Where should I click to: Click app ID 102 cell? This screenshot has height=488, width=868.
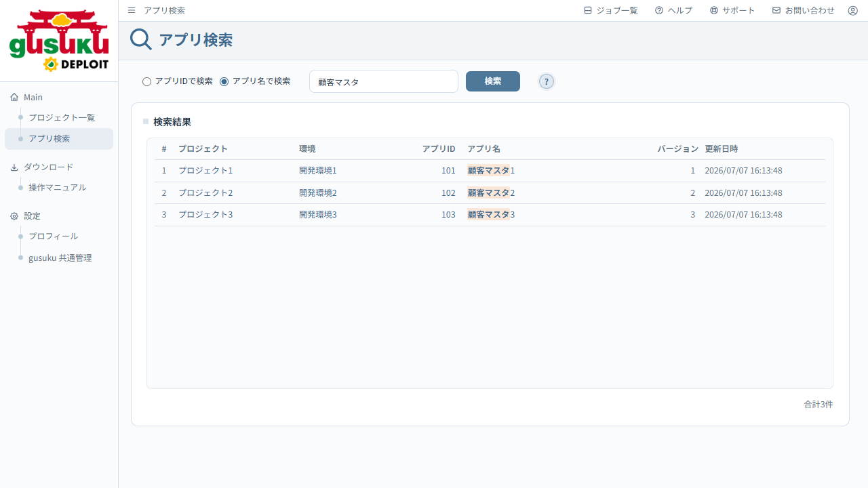click(x=448, y=192)
